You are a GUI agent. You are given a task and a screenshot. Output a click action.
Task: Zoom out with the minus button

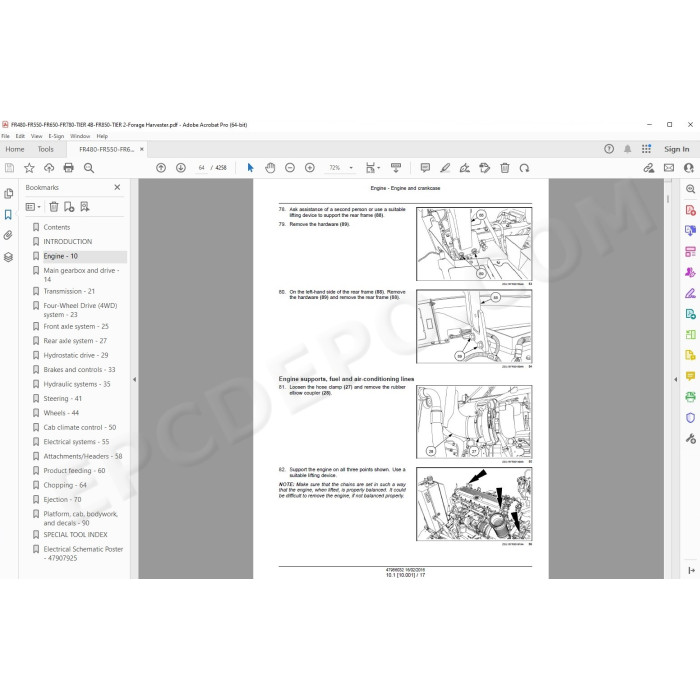[290, 168]
